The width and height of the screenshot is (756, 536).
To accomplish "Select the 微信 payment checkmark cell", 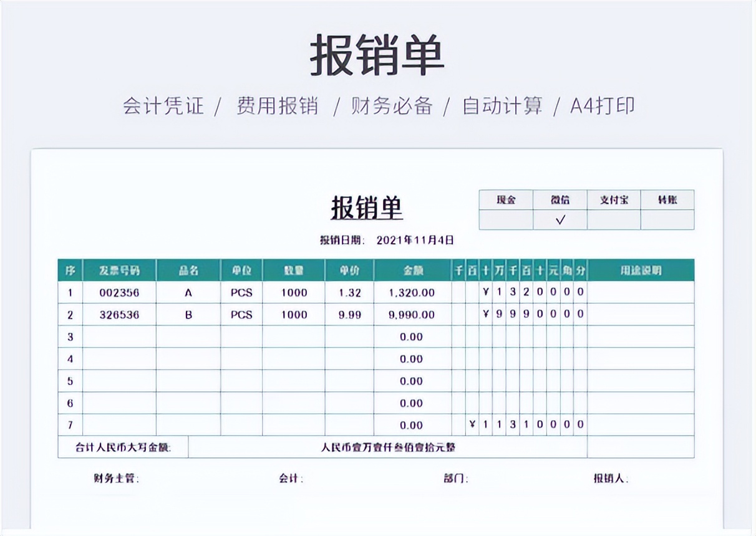I will pos(560,218).
